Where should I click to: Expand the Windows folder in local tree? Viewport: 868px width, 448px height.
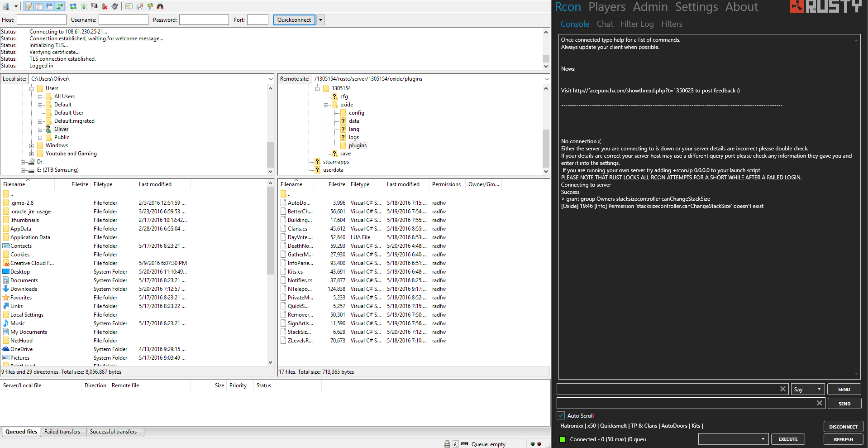pyautogui.click(x=31, y=146)
